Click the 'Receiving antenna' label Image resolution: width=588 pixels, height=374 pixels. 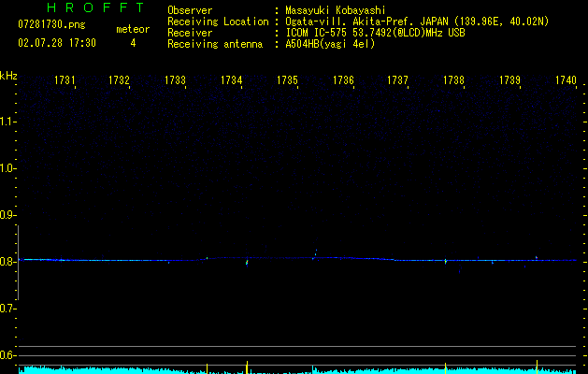pyautogui.click(x=215, y=44)
